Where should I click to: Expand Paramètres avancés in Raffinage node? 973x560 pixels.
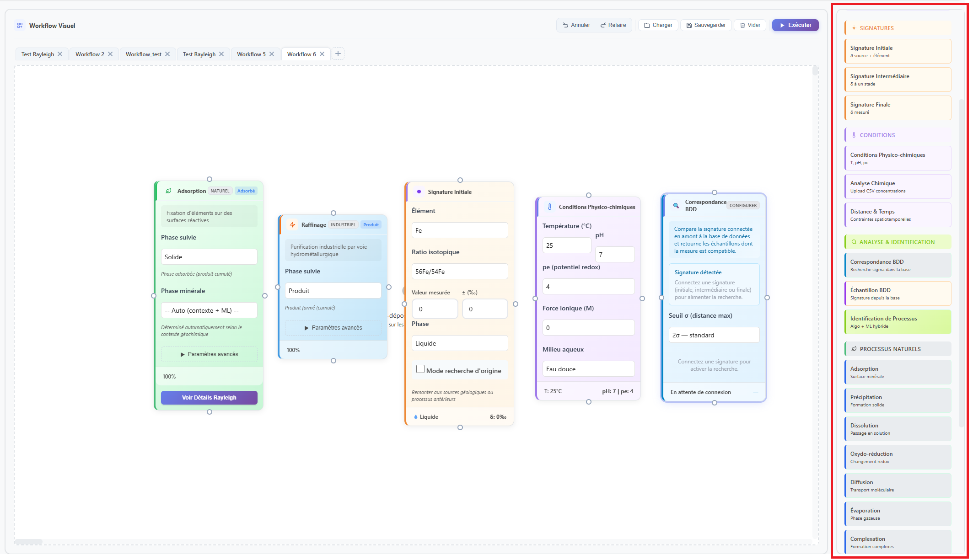pyautogui.click(x=333, y=328)
